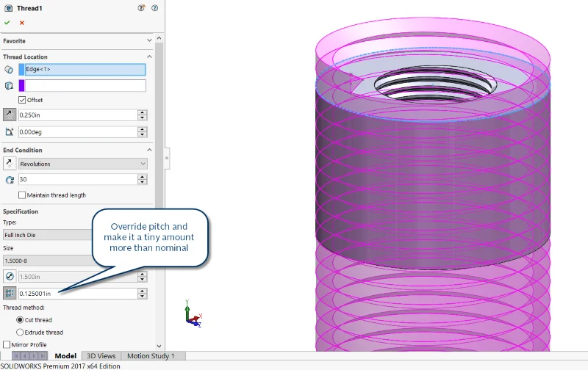The height and width of the screenshot is (370, 588).
Task: Switch to the 3D Views tab
Action: pos(101,356)
